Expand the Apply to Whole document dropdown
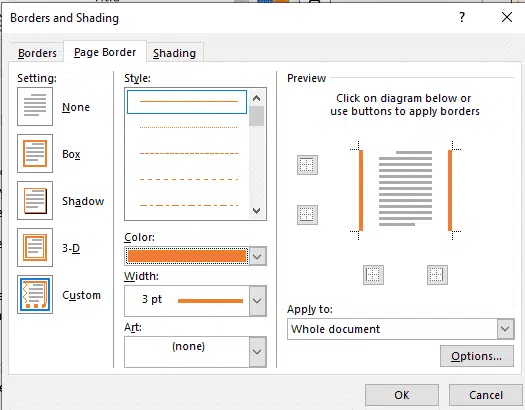The image size is (525, 410). [x=506, y=329]
